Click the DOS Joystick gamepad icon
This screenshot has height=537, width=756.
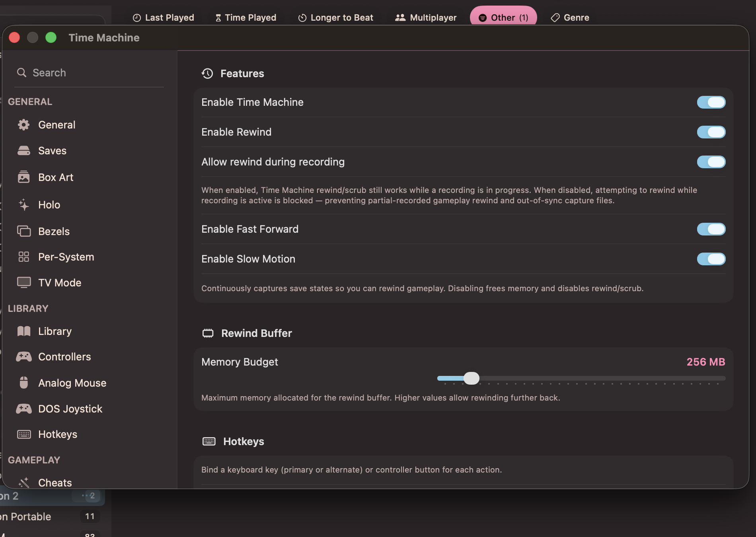point(23,409)
